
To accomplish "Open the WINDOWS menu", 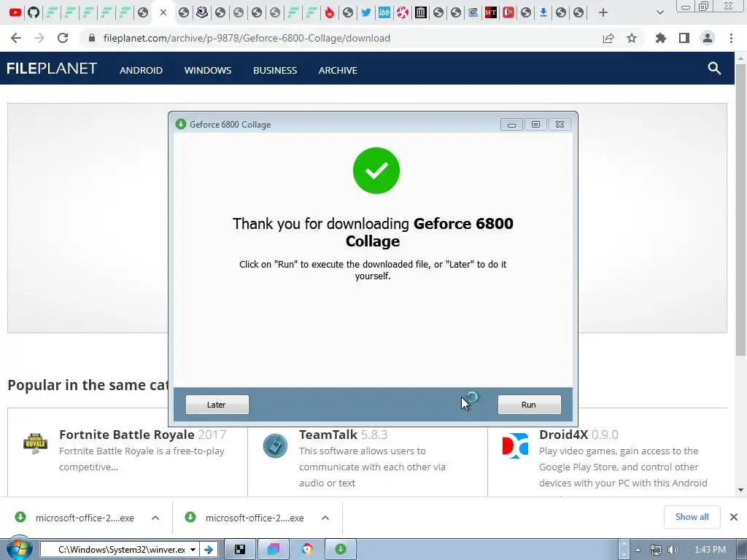I will [208, 70].
